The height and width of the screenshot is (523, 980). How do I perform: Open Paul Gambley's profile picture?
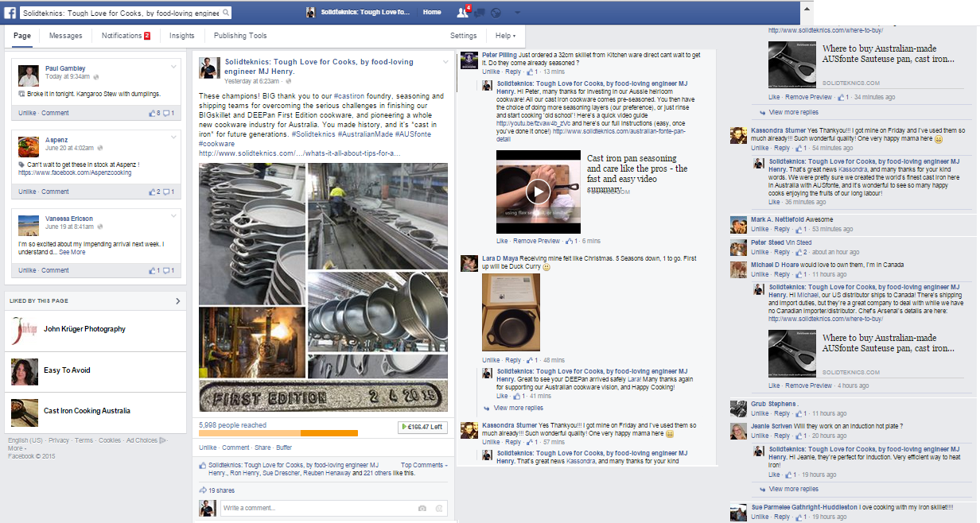point(29,74)
